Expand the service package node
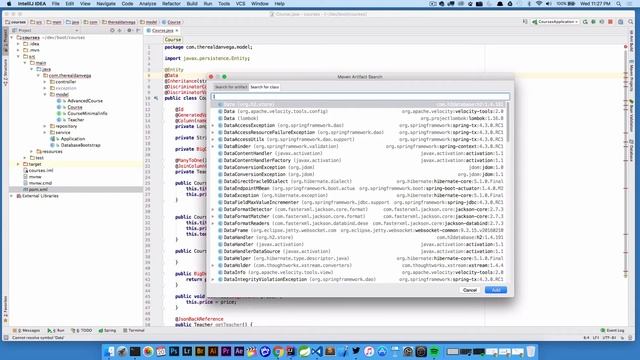 pos(45,133)
